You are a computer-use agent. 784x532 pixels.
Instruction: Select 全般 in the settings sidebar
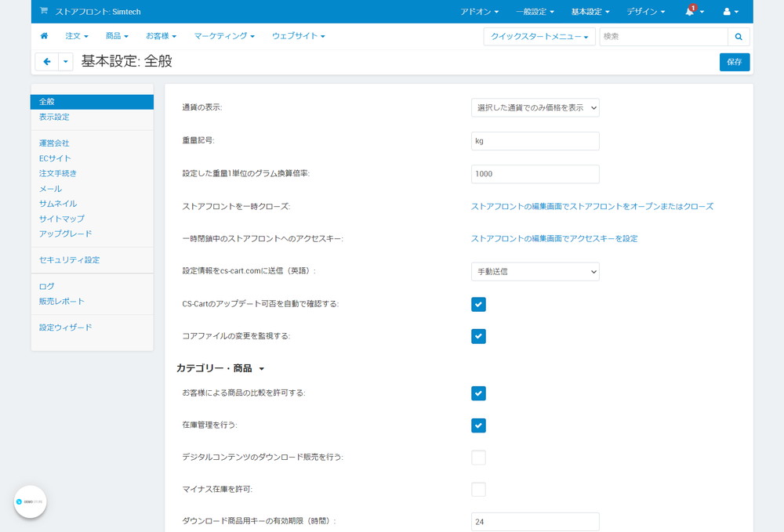click(x=92, y=102)
